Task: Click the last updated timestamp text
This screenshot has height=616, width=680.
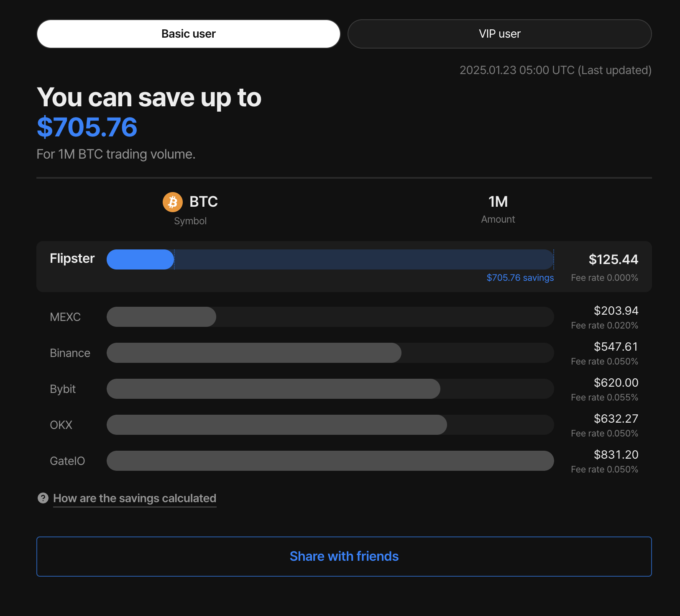Action: (x=555, y=70)
